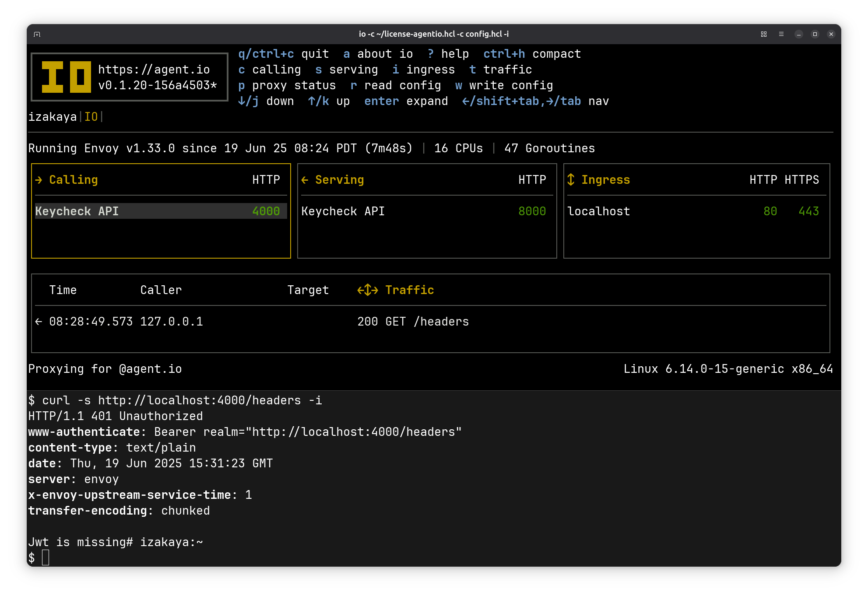Click the terminal new tab icon in title bar
This screenshot has height=596, width=868.
(x=37, y=34)
